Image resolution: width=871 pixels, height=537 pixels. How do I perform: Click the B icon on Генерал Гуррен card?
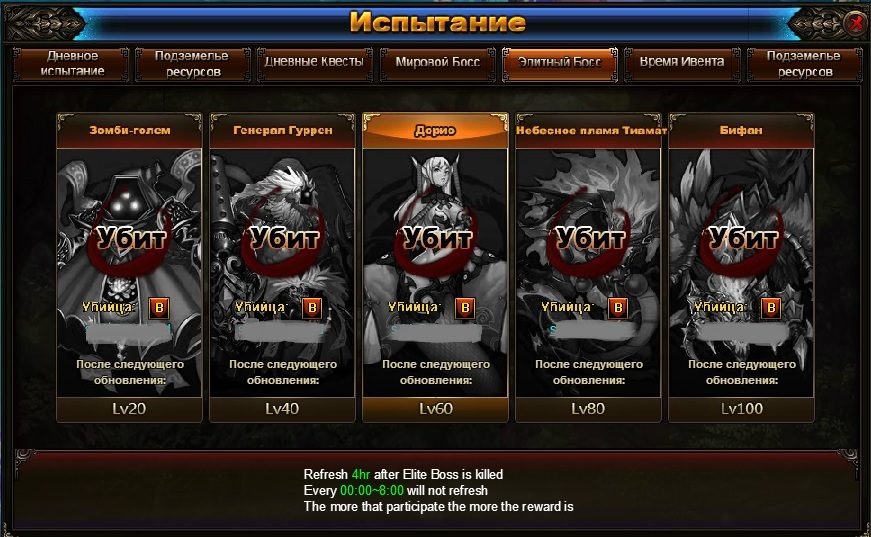312,308
